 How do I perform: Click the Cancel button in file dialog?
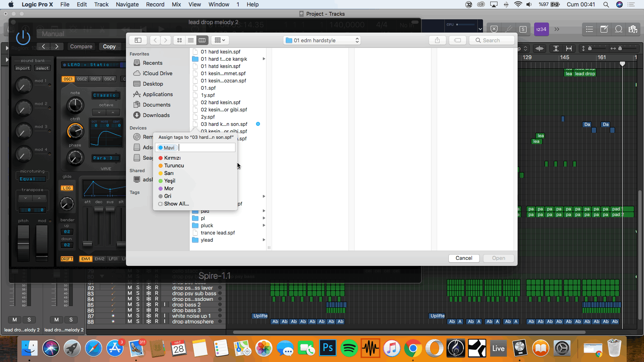click(464, 258)
